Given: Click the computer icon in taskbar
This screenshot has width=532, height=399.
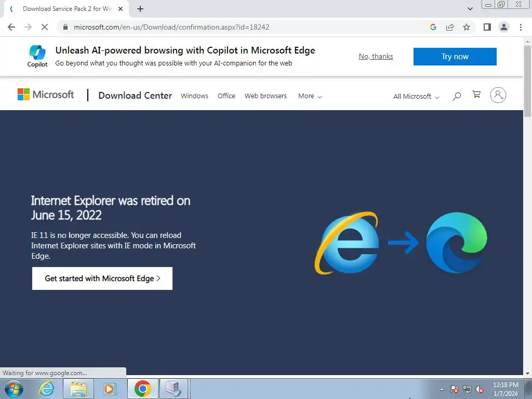Looking at the screenshot, I should coord(174,389).
